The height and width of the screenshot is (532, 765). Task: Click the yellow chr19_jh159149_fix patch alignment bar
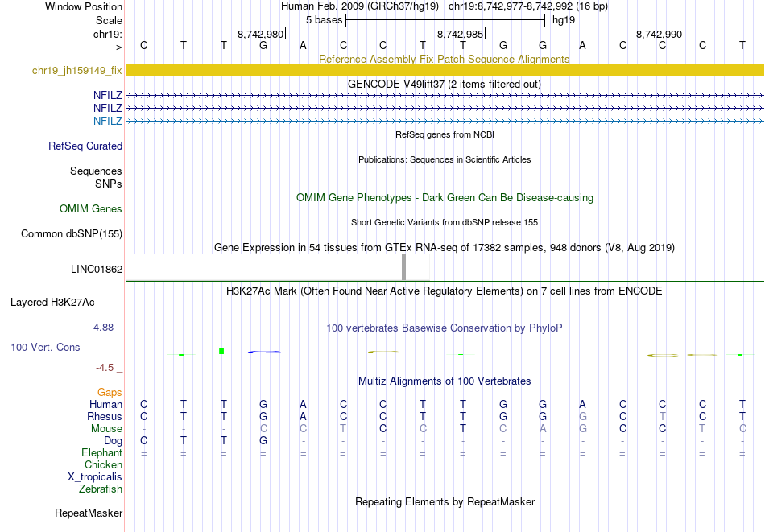click(x=445, y=70)
